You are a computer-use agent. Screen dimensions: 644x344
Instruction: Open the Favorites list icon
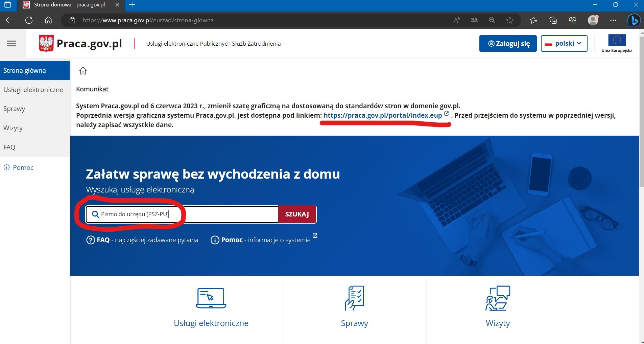click(x=534, y=20)
